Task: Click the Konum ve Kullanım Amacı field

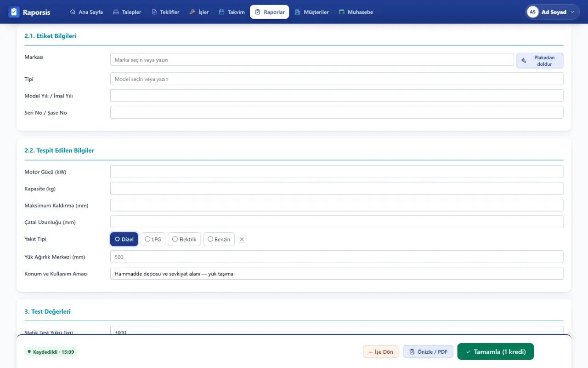Action: (x=337, y=273)
